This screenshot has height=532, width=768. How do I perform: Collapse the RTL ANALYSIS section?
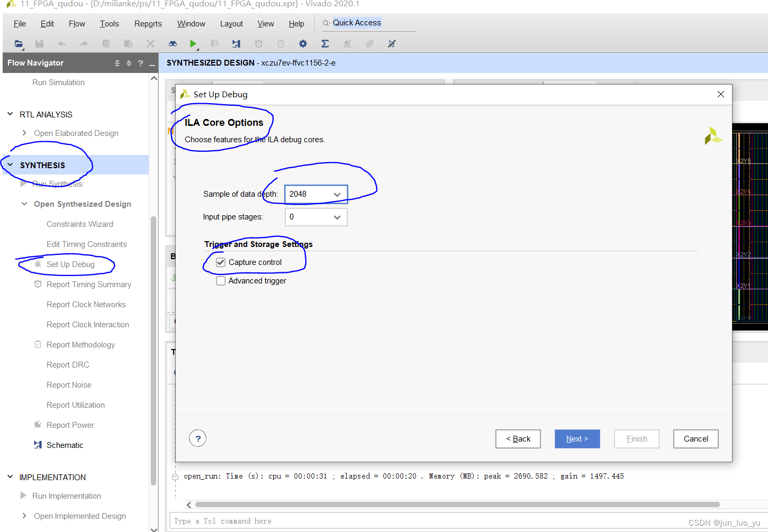10,114
